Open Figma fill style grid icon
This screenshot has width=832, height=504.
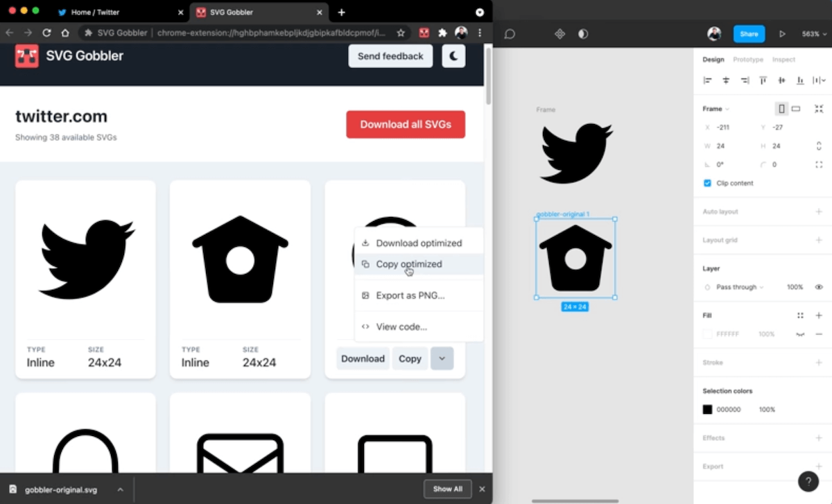800,315
